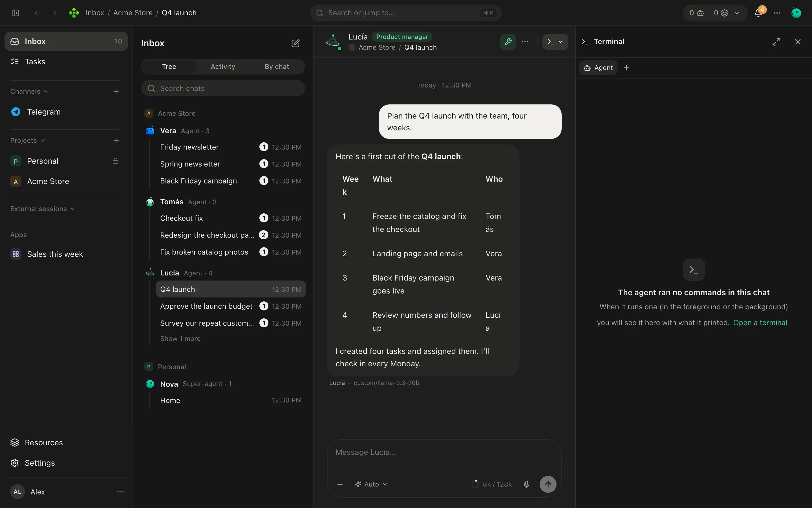Add a new terminal tab

(x=626, y=68)
